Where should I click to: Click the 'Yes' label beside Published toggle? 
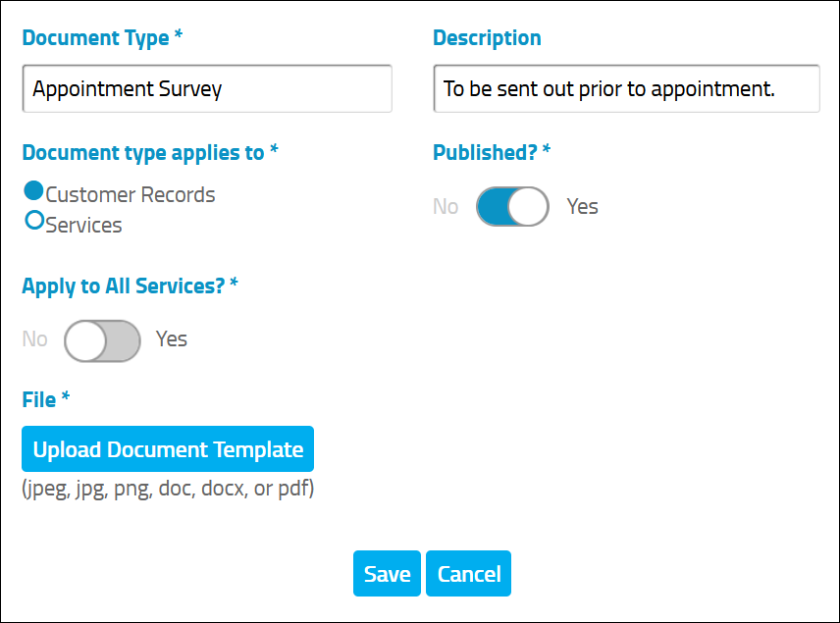582,206
